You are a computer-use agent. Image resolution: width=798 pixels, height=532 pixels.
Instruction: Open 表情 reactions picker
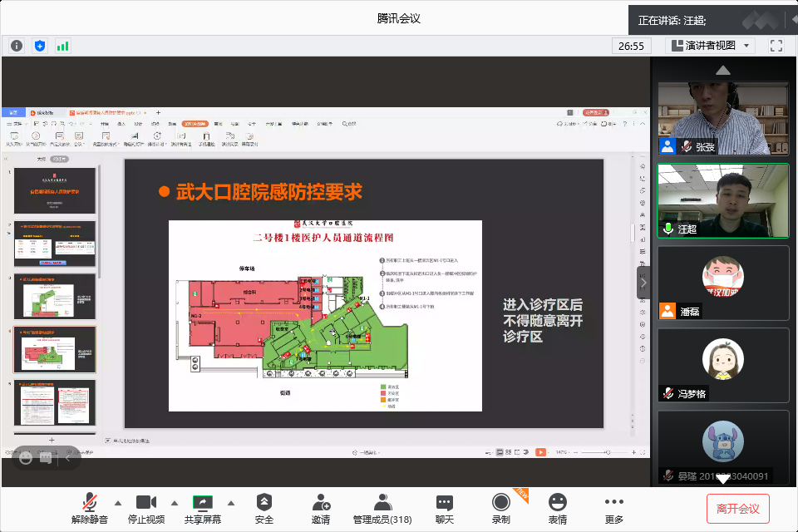click(x=557, y=509)
